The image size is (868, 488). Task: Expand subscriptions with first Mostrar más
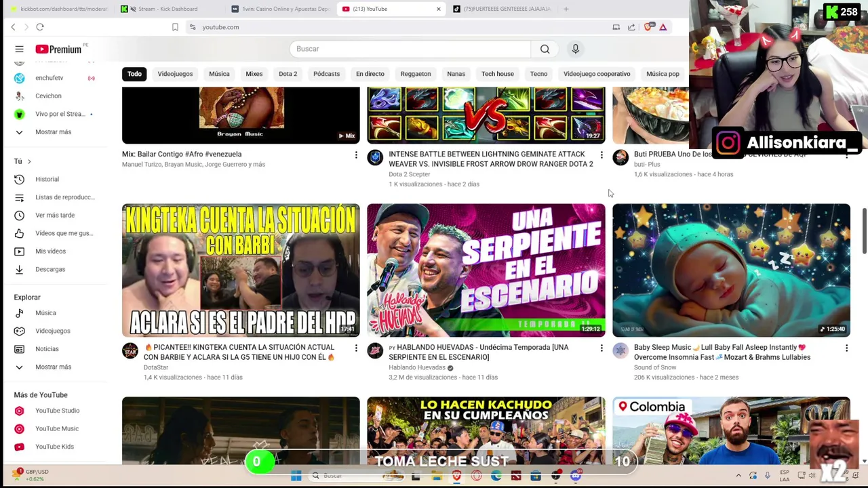point(54,132)
